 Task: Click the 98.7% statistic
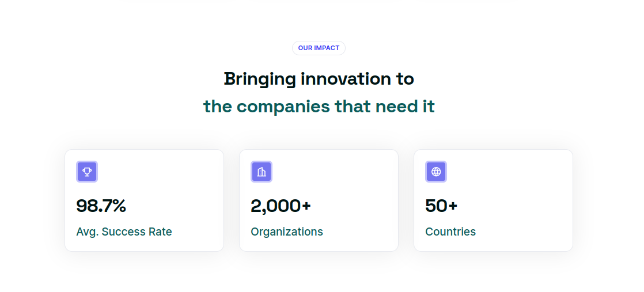[x=101, y=206]
